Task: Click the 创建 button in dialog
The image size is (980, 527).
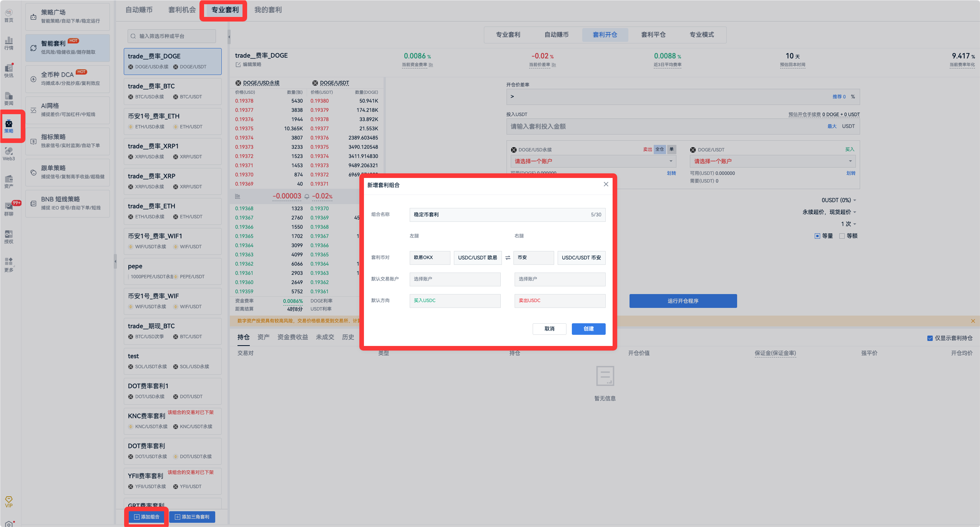Action: pos(588,329)
